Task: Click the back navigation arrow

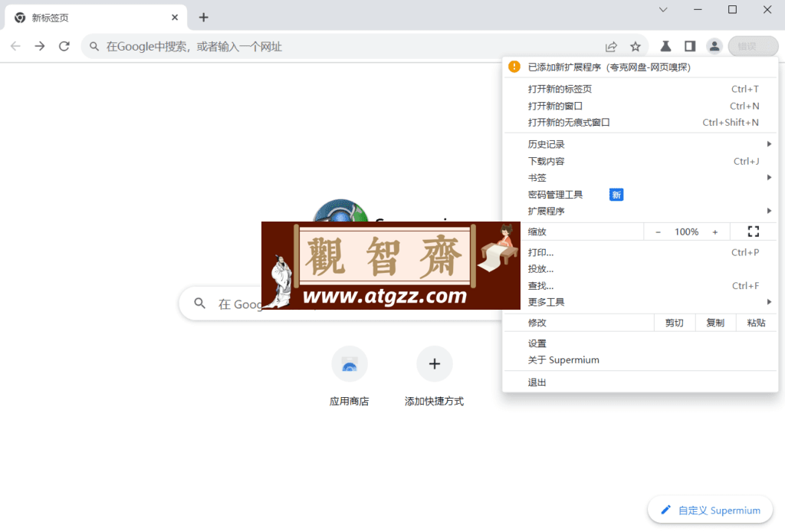Action: tap(15, 47)
